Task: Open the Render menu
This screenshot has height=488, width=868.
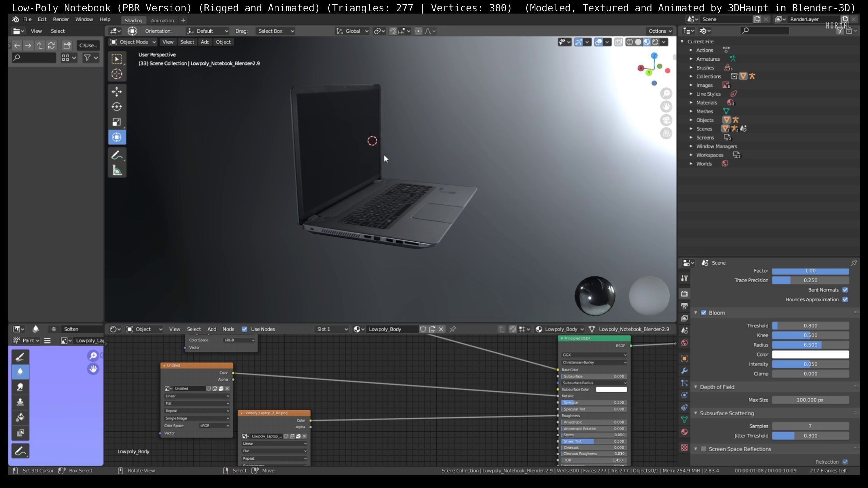Action: tap(61, 19)
